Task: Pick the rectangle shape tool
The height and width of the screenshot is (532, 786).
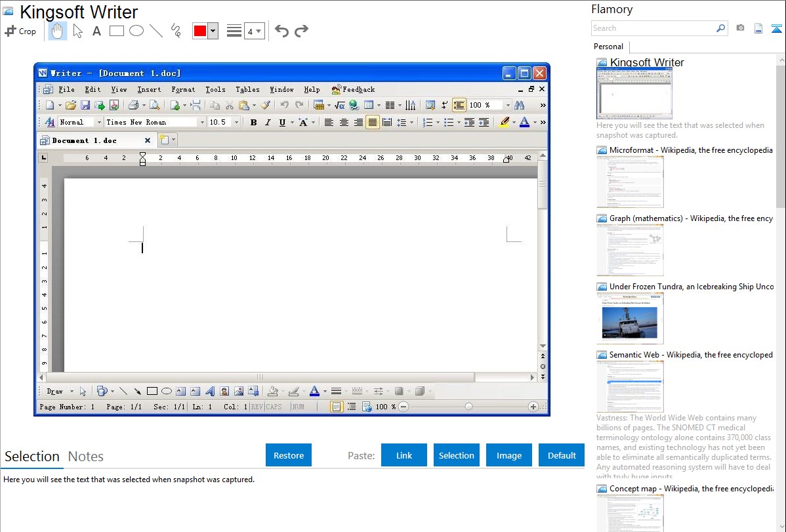Action: 117,31
